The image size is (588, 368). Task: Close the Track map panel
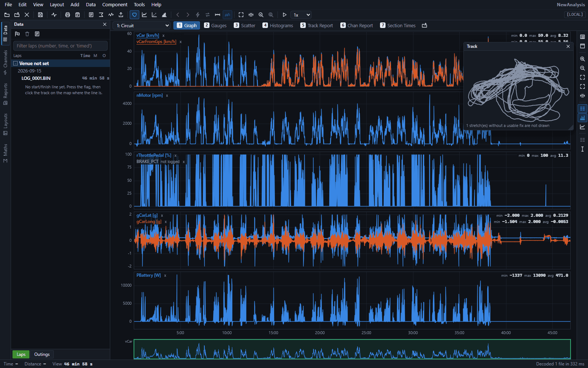pos(568,46)
